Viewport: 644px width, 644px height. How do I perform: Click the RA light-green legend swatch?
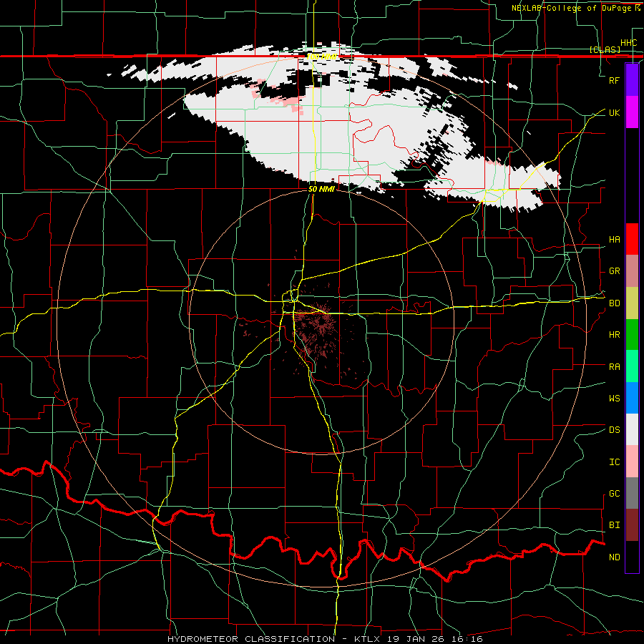(x=632, y=366)
